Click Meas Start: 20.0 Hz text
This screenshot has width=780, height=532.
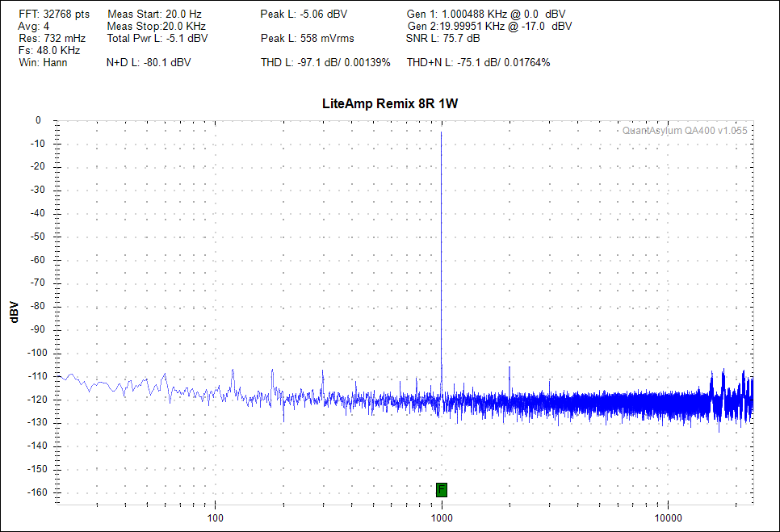coord(155,14)
